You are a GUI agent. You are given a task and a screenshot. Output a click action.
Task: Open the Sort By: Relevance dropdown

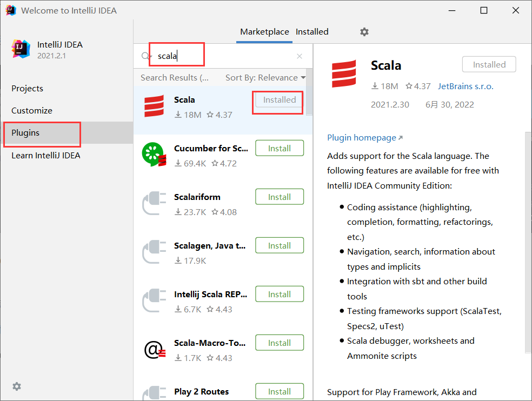[265, 78]
